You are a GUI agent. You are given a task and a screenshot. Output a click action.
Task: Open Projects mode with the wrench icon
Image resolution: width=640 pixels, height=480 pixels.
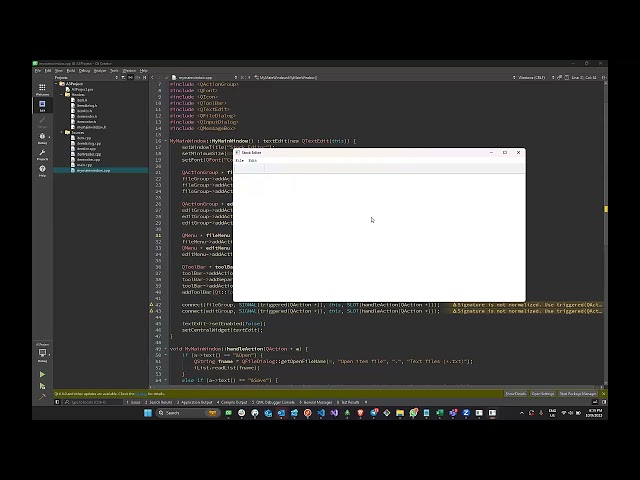(x=42, y=154)
